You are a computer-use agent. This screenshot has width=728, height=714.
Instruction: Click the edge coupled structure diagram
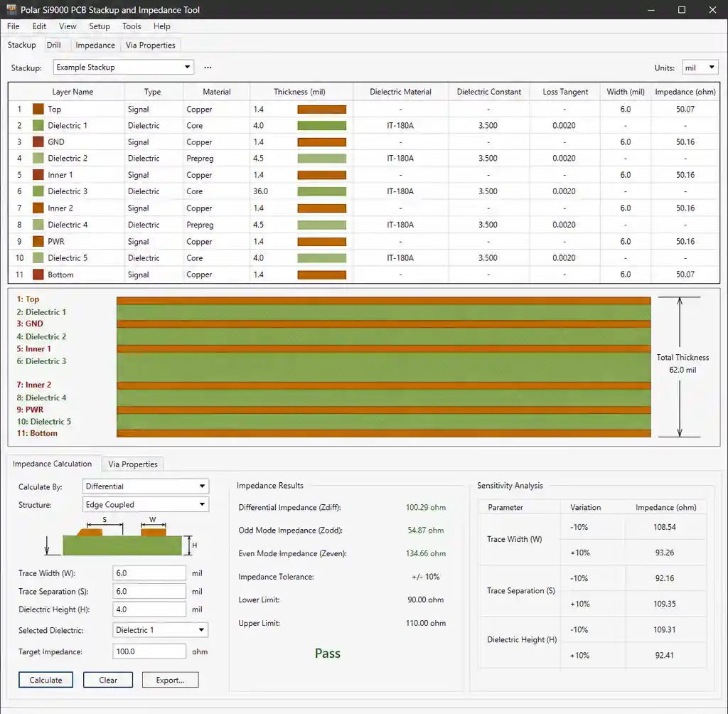click(x=119, y=536)
